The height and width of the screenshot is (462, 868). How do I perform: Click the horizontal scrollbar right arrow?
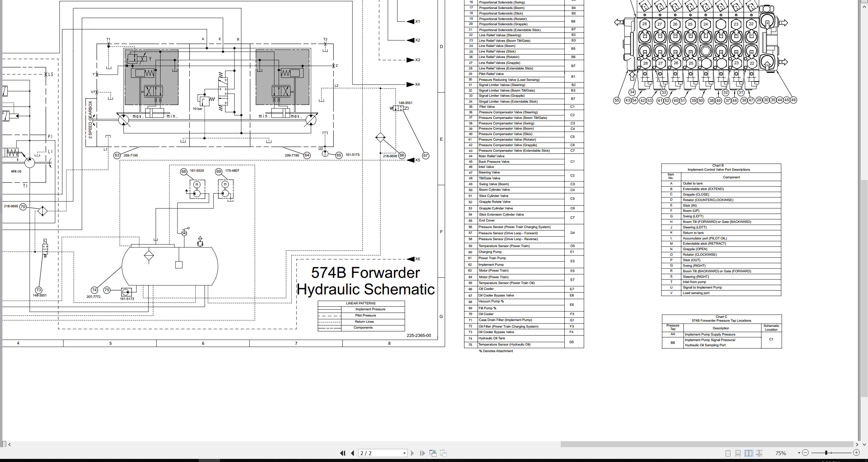[857, 444]
